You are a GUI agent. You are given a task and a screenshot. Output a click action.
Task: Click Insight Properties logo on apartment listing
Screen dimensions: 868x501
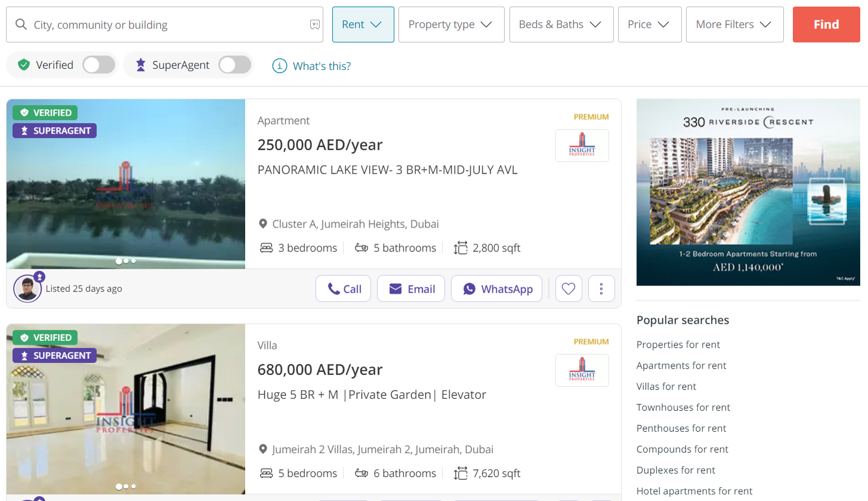pyautogui.click(x=582, y=146)
